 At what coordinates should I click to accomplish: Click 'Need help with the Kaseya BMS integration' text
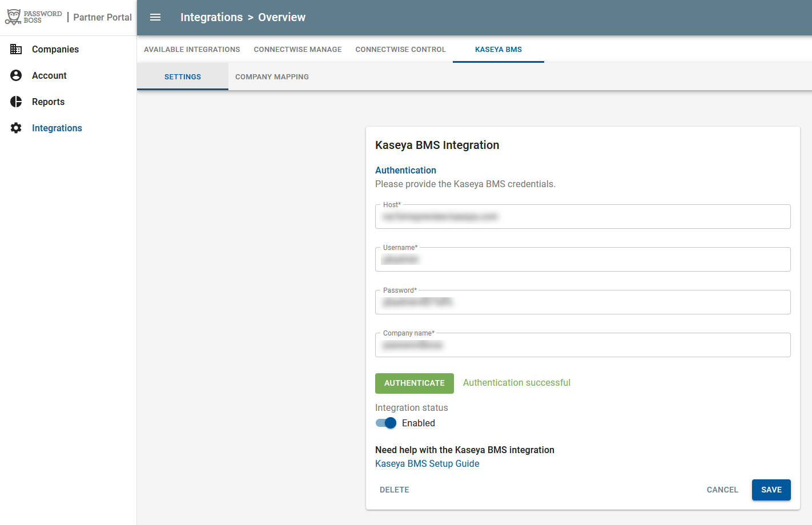click(x=465, y=450)
